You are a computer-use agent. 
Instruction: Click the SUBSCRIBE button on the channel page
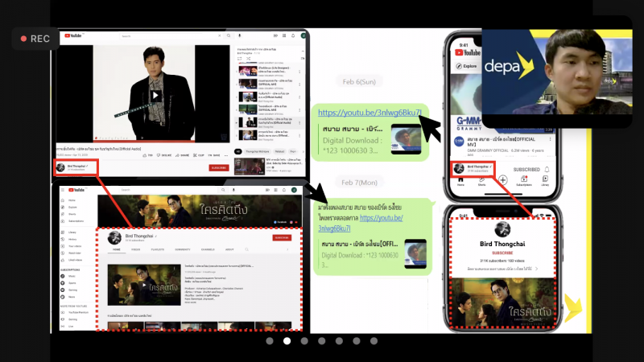[x=282, y=237]
